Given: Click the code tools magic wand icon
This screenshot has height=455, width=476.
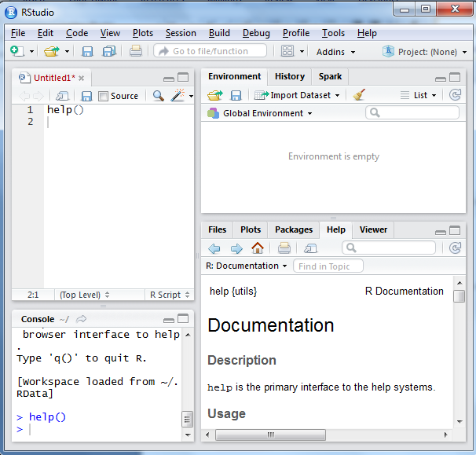Looking at the screenshot, I should point(178,96).
